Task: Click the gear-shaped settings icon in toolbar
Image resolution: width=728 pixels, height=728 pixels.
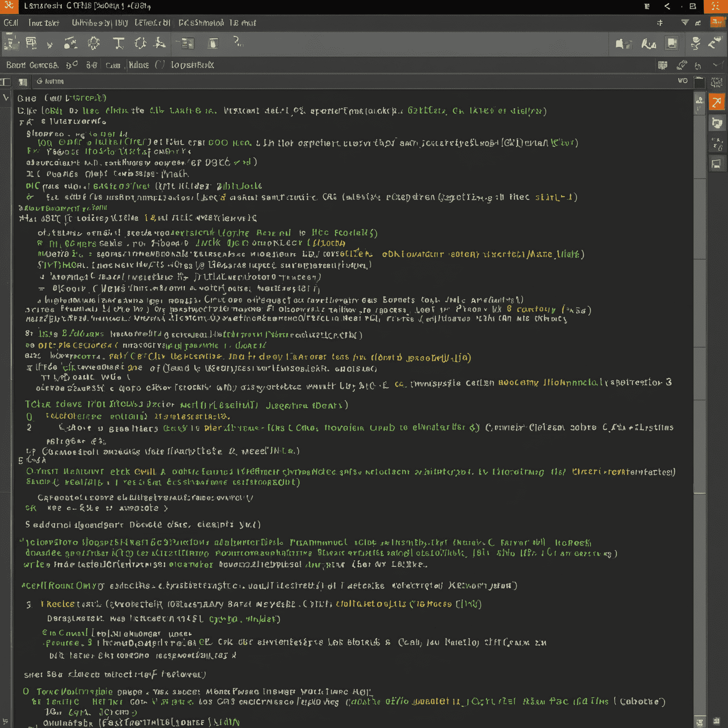Action: click(94, 44)
